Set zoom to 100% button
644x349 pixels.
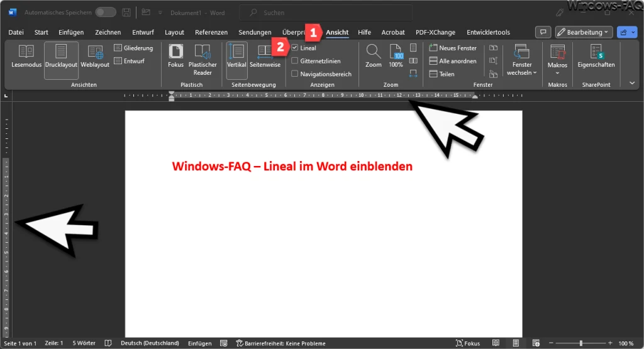[396, 56]
